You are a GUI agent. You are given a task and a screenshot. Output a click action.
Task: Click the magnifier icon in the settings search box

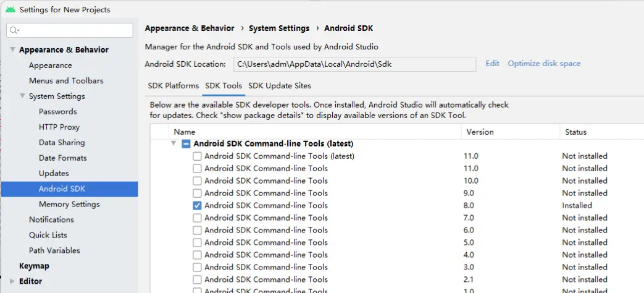coord(14,30)
